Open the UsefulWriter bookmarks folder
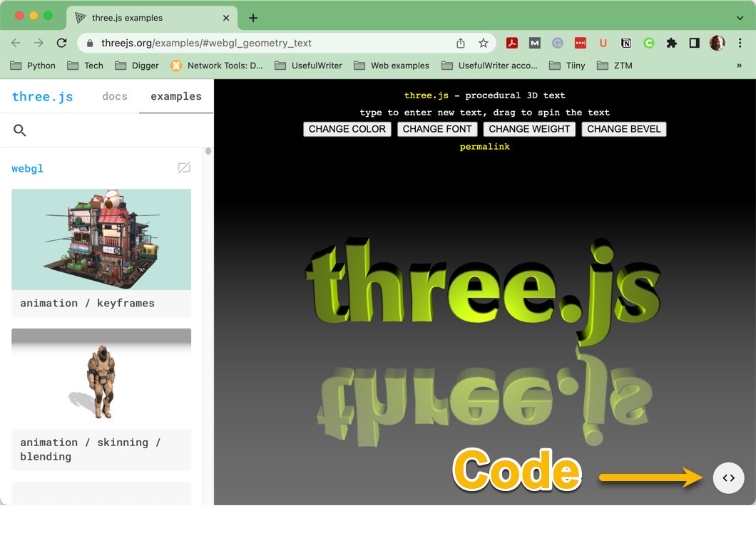756x543 pixels. tap(308, 66)
